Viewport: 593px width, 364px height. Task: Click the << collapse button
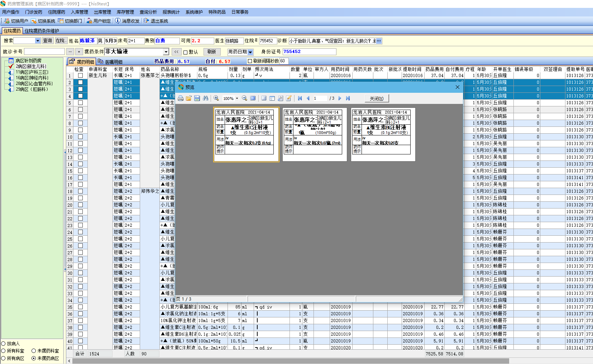tap(176, 52)
